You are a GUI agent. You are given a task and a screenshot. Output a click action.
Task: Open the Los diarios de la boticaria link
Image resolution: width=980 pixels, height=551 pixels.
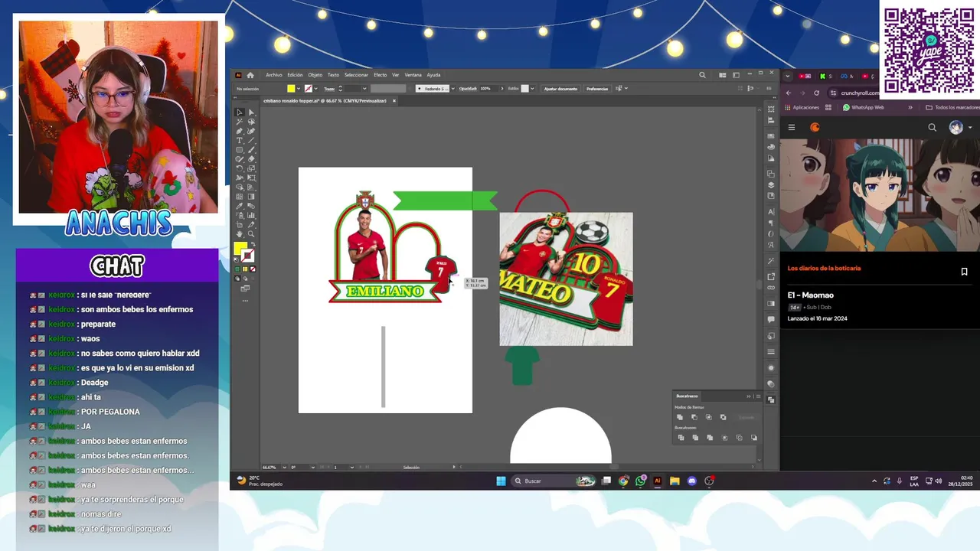point(824,268)
